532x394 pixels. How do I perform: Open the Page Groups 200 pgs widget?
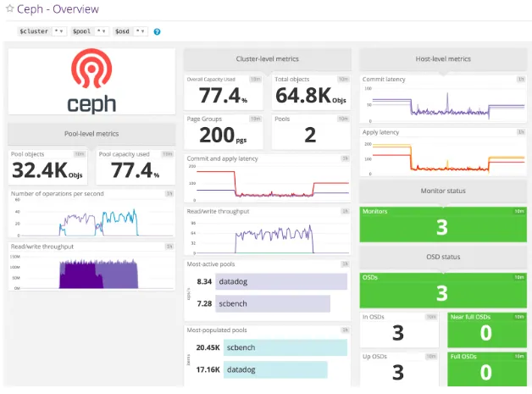pos(224,131)
